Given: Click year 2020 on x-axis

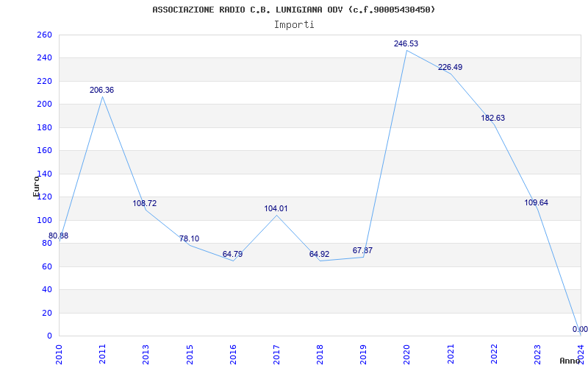Looking at the screenshot, I should pyautogui.click(x=407, y=354).
